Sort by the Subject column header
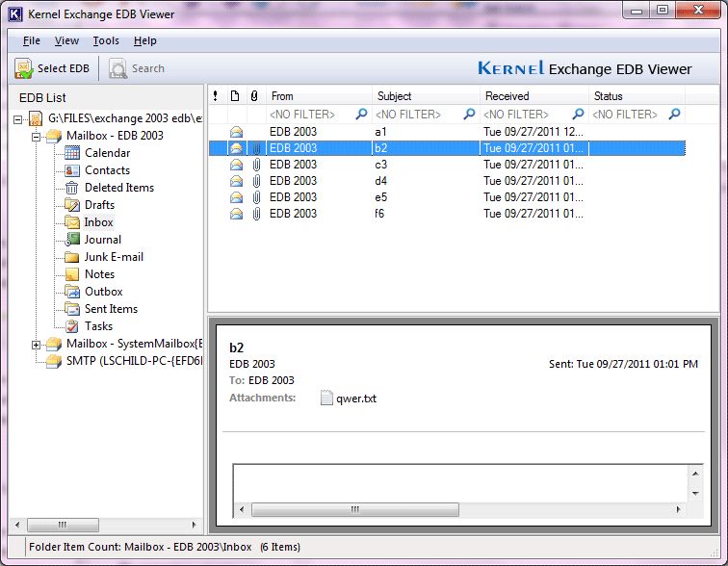The height and width of the screenshot is (566, 728). coord(426,96)
